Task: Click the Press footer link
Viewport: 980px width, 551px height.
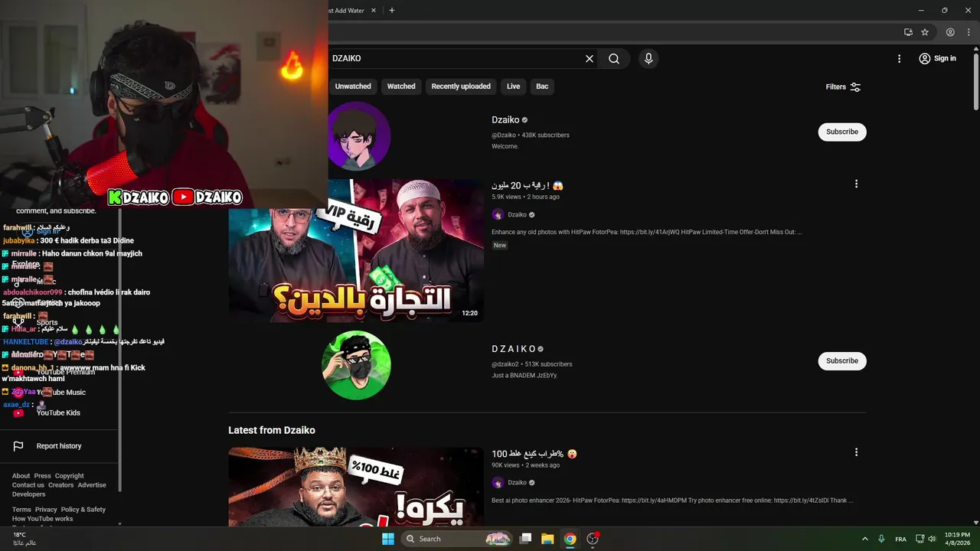Action: tap(42, 476)
